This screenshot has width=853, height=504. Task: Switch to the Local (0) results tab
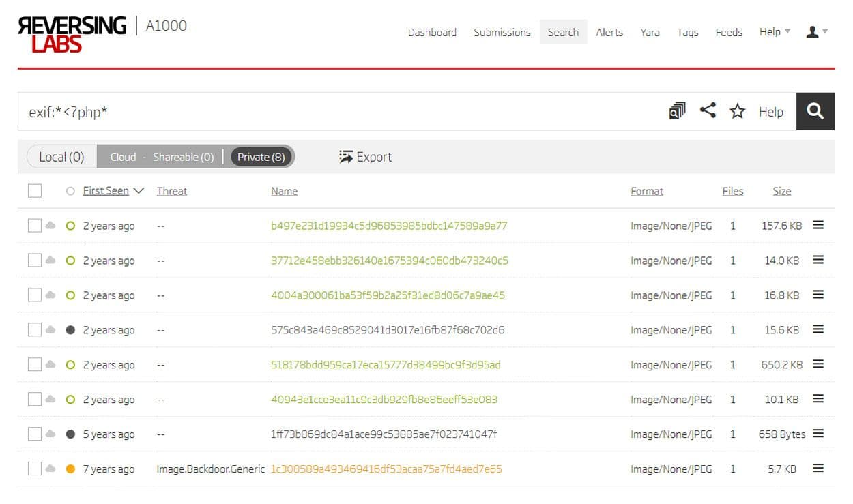coord(60,156)
